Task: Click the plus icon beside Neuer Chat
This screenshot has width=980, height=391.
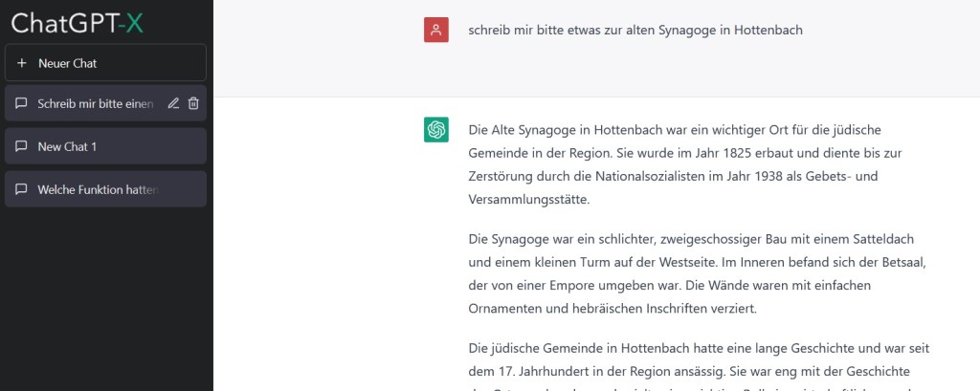Action: coord(22,63)
